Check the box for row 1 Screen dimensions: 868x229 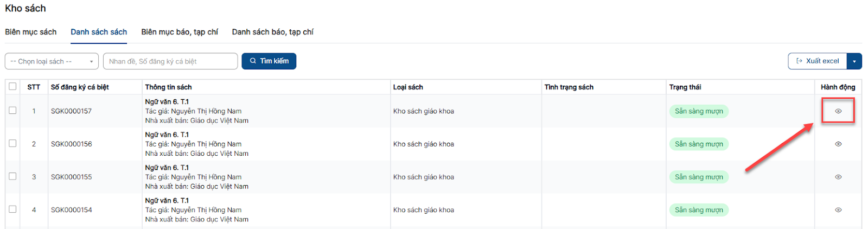pyautogui.click(x=12, y=110)
